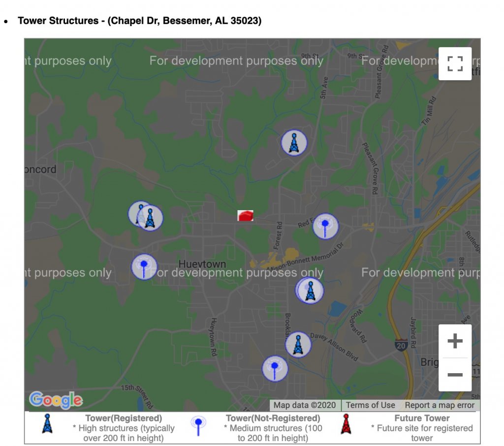Toggle fullscreen map view
The height and width of the screenshot is (446, 504).
point(455,64)
